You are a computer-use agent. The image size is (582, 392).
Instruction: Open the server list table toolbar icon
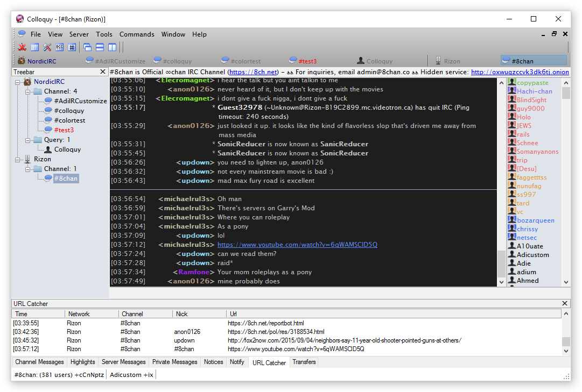point(35,47)
